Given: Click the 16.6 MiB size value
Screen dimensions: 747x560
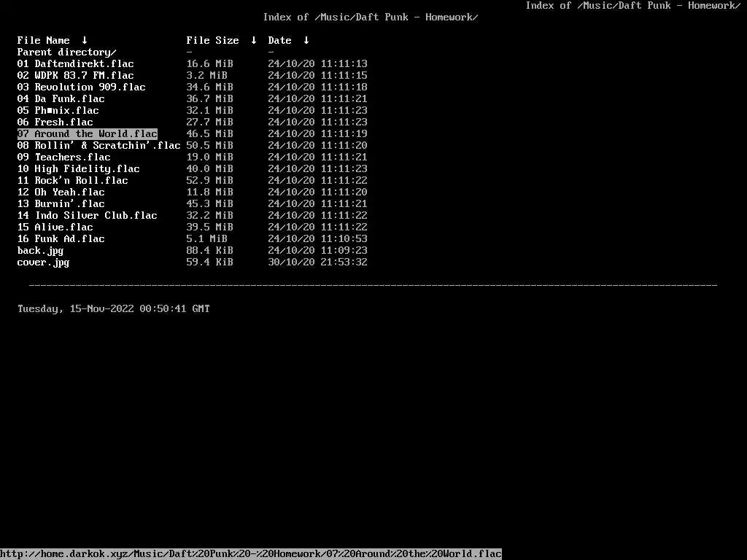Looking at the screenshot, I should [209, 64].
